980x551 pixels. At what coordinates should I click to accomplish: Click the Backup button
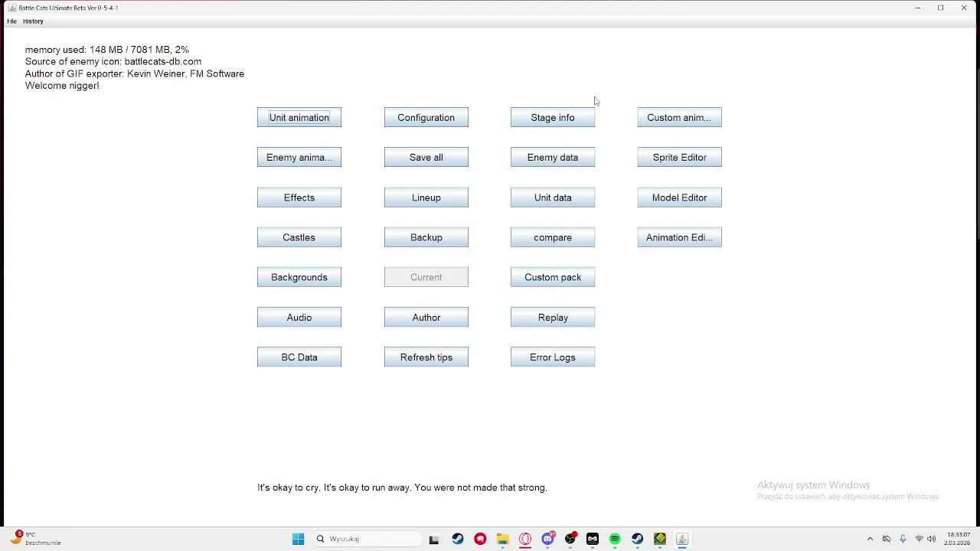click(x=426, y=237)
